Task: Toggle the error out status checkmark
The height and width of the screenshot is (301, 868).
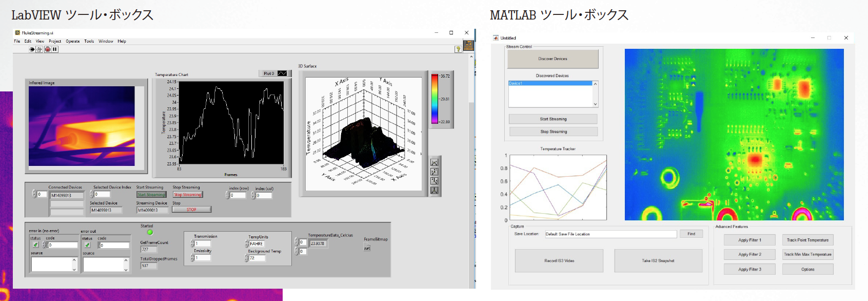Action: 87,245
